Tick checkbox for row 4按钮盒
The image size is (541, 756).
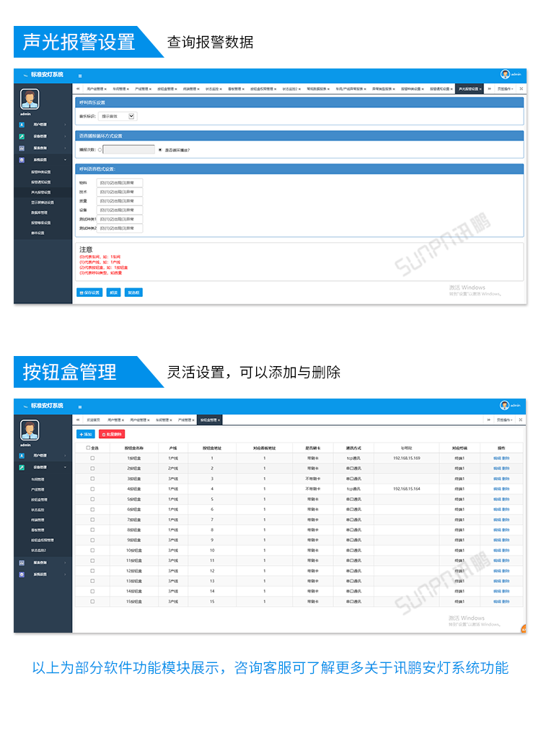(x=92, y=489)
